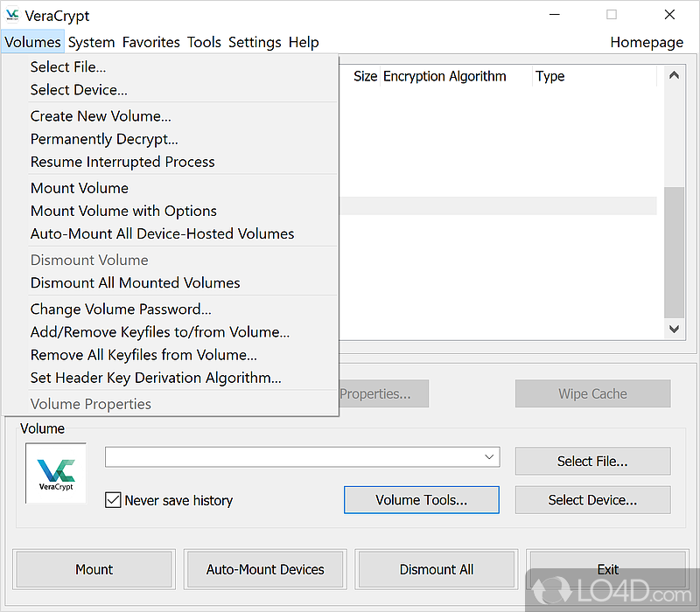Click the scroll down arrow of drive list
Image resolution: width=700 pixels, height=612 pixels.
[x=674, y=329]
